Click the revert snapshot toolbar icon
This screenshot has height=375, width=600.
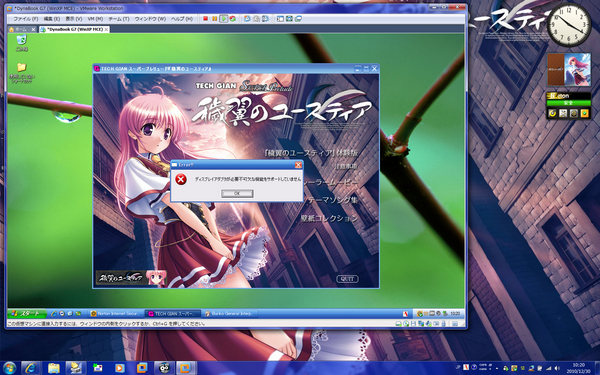pyautogui.click(x=256, y=19)
